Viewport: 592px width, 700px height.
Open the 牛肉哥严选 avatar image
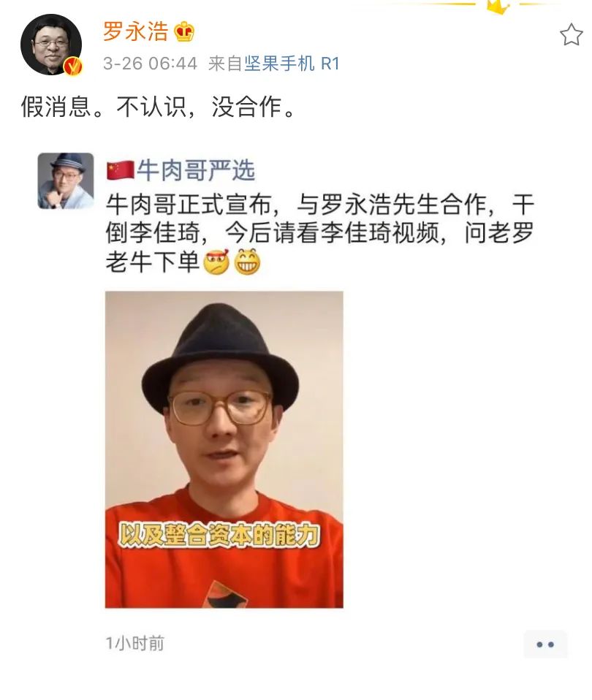click(x=66, y=180)
